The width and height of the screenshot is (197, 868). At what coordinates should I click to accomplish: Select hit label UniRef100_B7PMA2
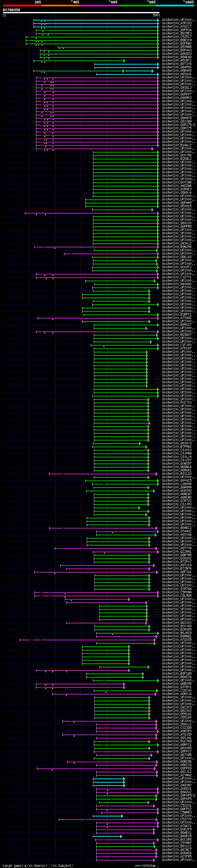coord(177,446)
